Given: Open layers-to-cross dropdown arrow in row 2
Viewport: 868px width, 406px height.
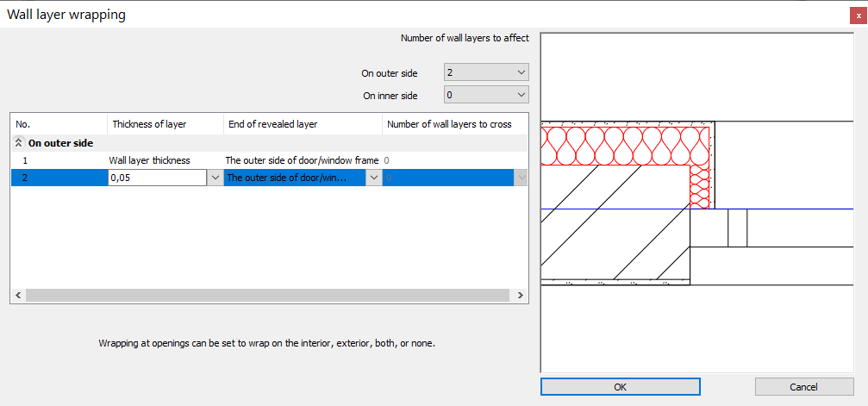Looking at the screenshot, I should point(521,178).
